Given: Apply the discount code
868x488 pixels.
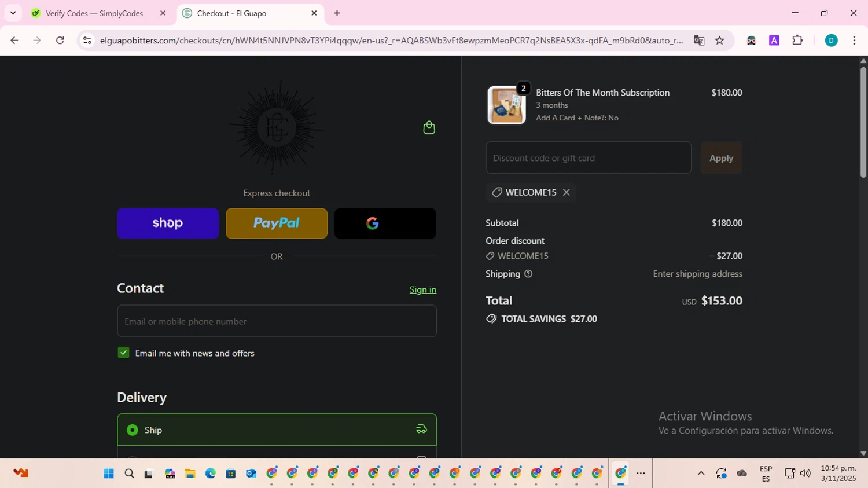Looking at the screenshot, I should click(x=721, y=157).
